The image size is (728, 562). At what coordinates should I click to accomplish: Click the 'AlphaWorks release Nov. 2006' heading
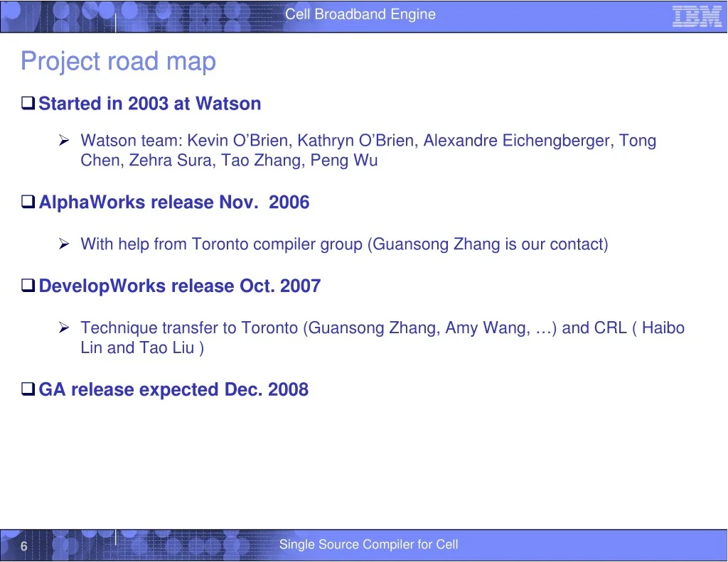pos(174,202)
